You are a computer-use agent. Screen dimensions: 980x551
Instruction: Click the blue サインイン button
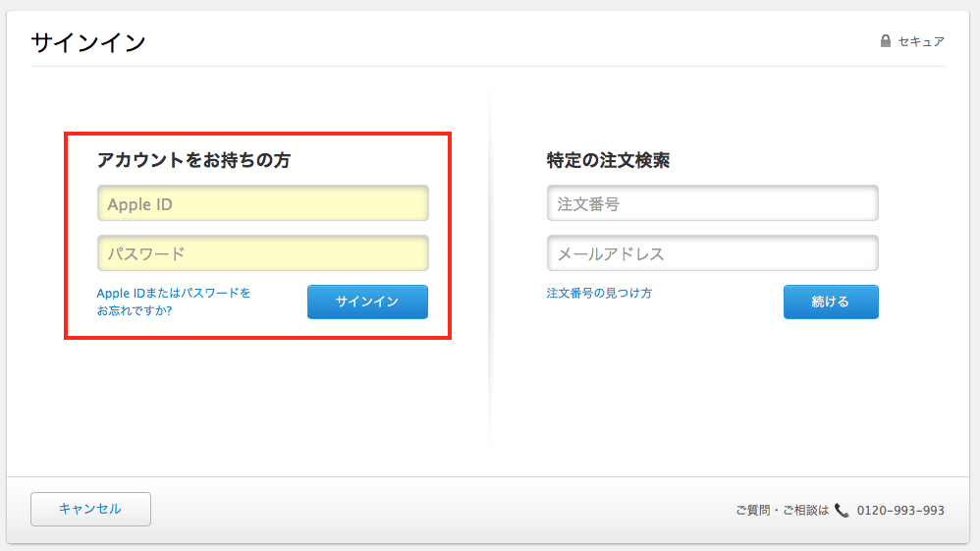point(367,303)
